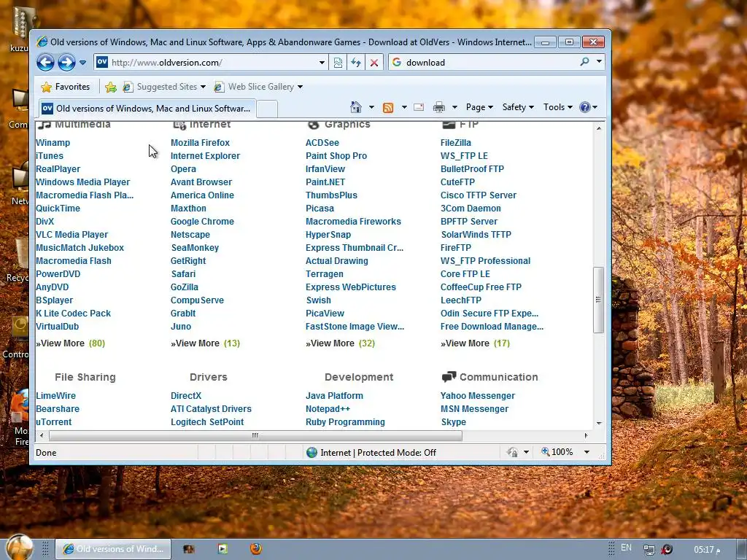Click the horizontal scrollbar thumb

255,435
